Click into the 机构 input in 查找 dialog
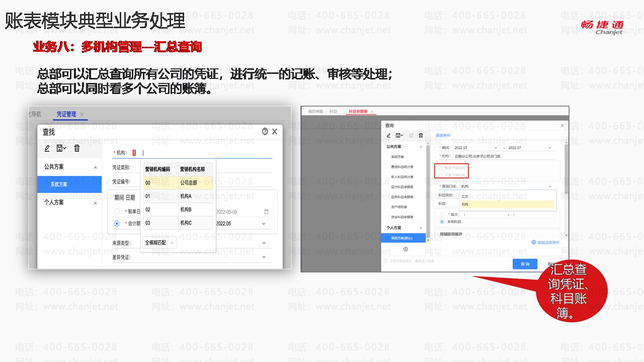Viewport: 644px width, 362px height. pos(206,153)
